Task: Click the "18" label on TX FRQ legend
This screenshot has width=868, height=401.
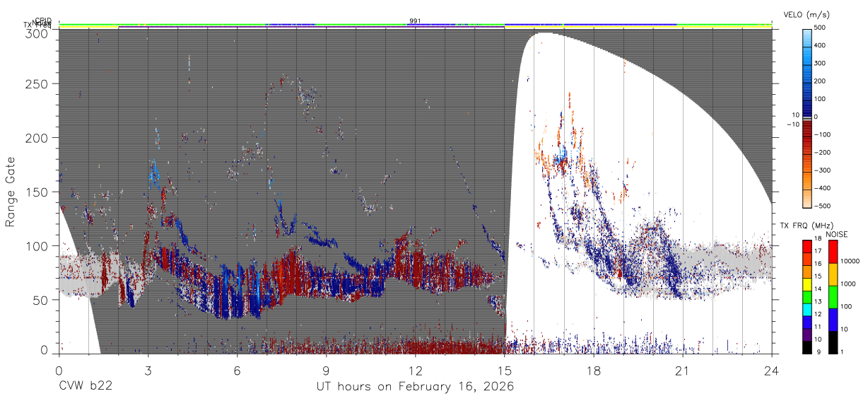Action: point(818,240)
